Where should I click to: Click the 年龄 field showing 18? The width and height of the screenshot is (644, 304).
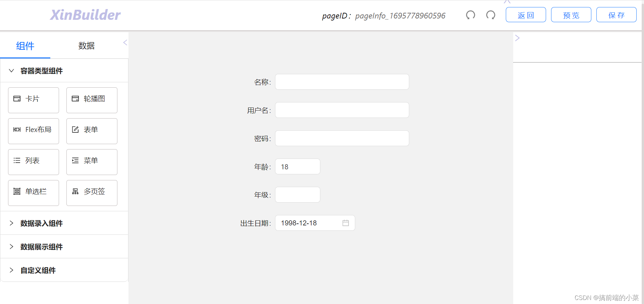[298, 167]
